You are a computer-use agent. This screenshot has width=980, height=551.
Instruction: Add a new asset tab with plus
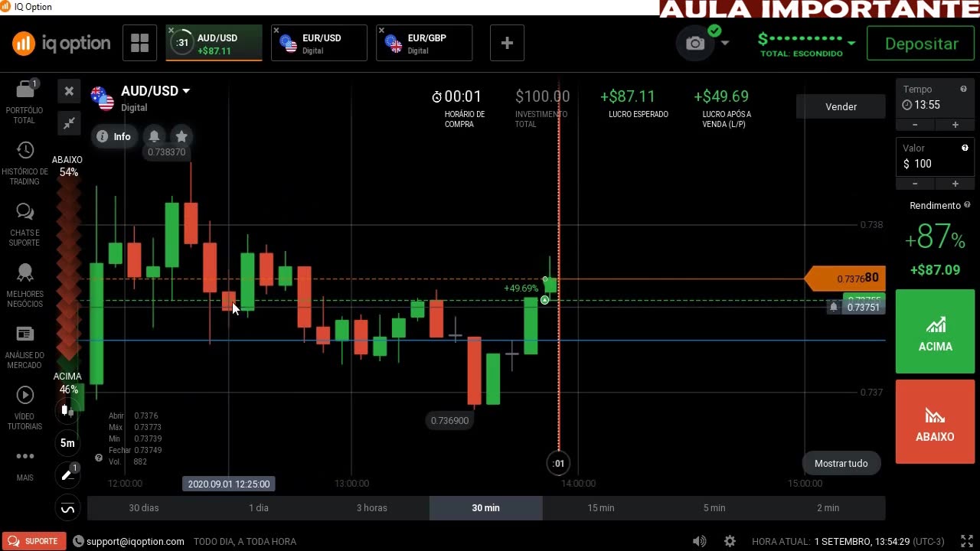click(x=507, y=43)
